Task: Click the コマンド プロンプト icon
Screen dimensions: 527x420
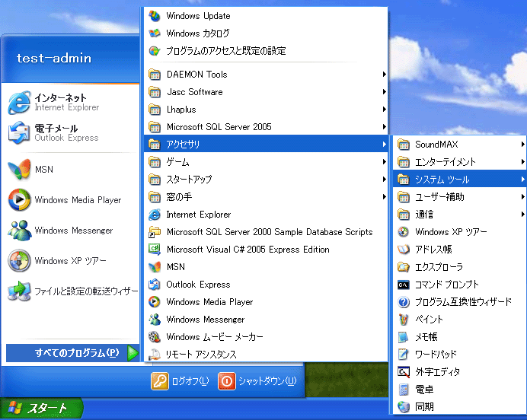Action: click(404, 285)
